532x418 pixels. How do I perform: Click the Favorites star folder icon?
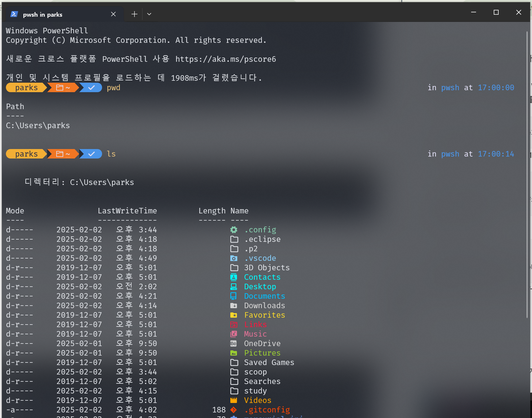pos(234,315)
